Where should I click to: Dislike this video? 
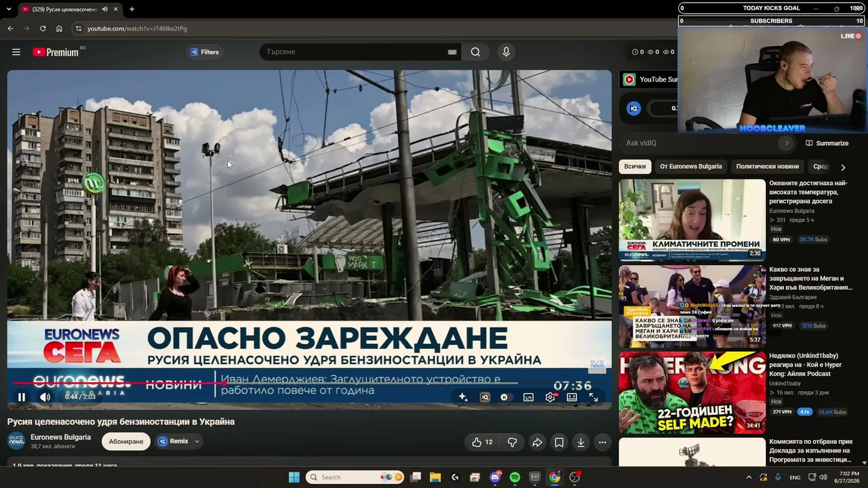click(x=513, y=442)
